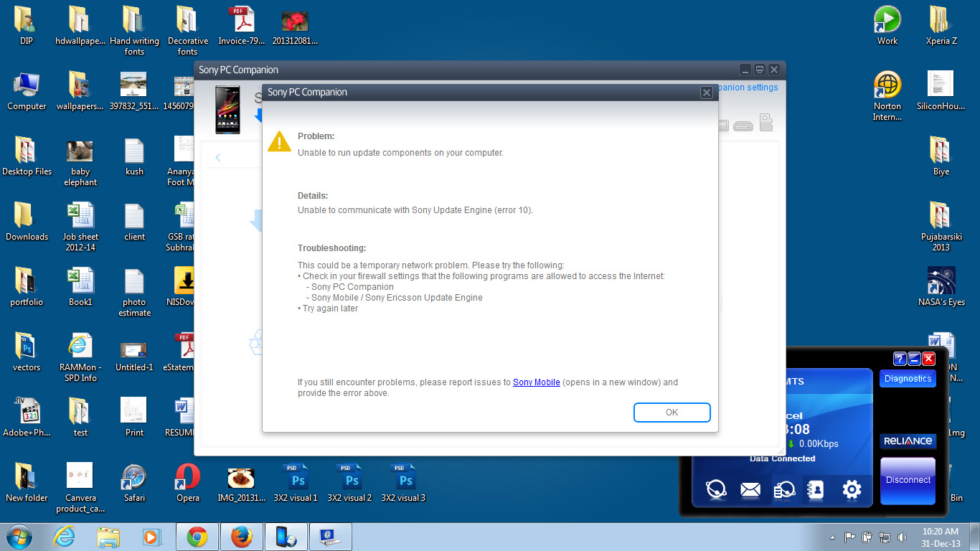Click Disconnect in the MTS dialer
This screenshot has width=980, height=551.
pos(908,481)
